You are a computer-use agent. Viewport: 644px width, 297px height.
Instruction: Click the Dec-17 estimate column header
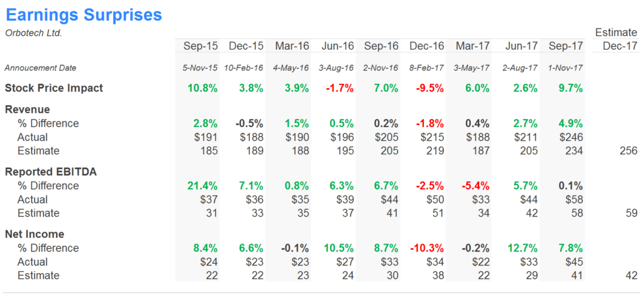[619, 46]
